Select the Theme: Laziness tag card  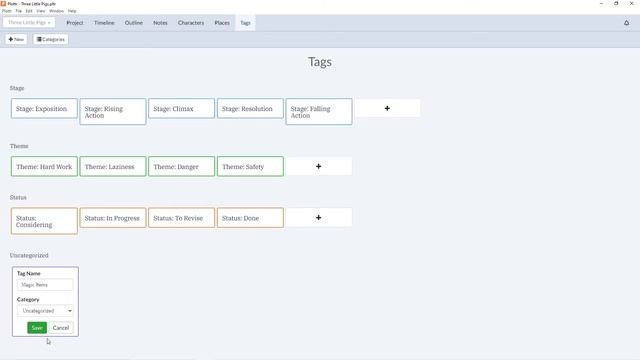(113, 167)
